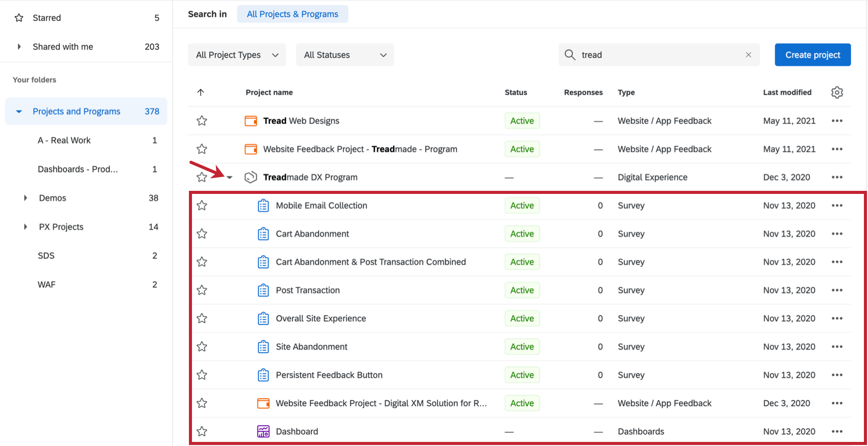Expand the PX Projects folder
The width and height of the screenshot is (868, 446).
25,227
